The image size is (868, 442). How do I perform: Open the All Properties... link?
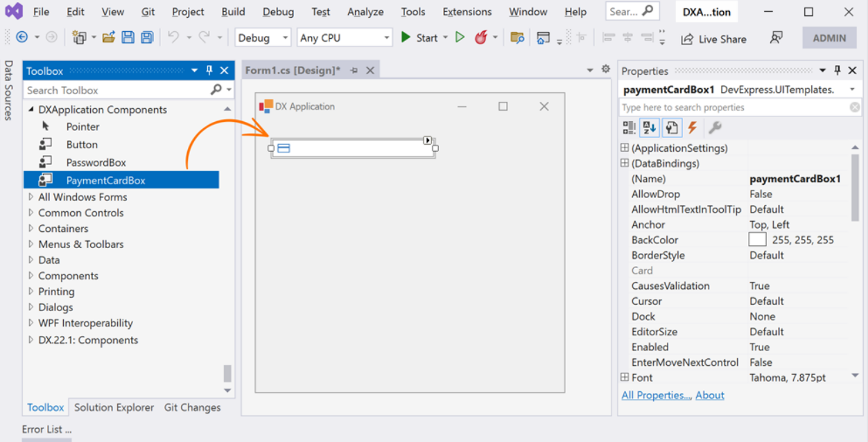coord(657,395)
